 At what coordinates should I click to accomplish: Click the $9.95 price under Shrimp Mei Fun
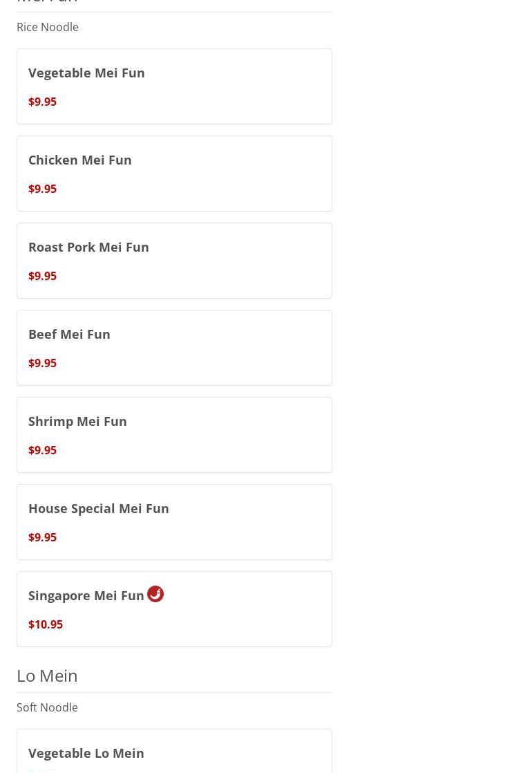[x=42, y=450]
